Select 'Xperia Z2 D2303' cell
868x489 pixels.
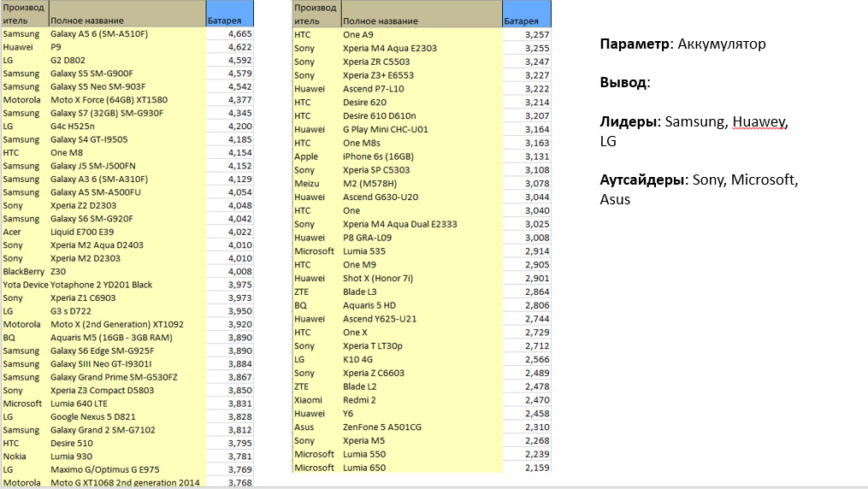(127, 206)
